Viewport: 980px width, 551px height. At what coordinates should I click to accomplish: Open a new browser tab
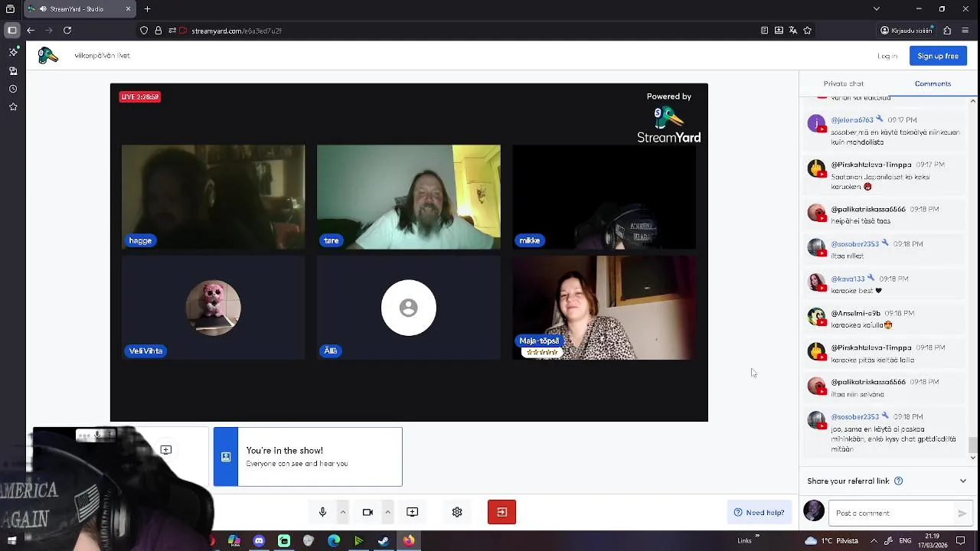pos(147,9)
